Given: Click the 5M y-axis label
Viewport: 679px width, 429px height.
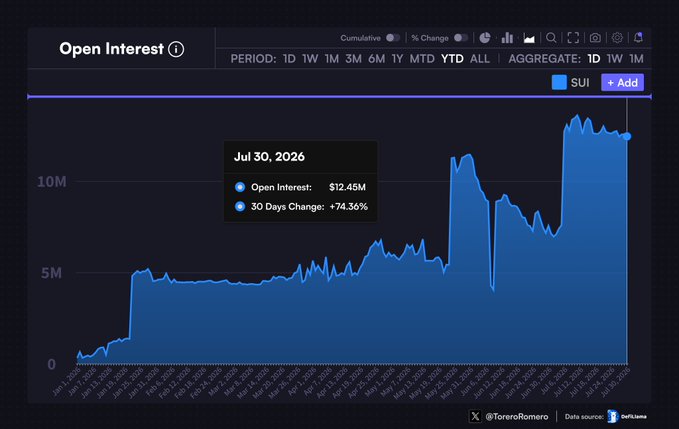Looking at the screenshot, I should (x=52, y=273).
